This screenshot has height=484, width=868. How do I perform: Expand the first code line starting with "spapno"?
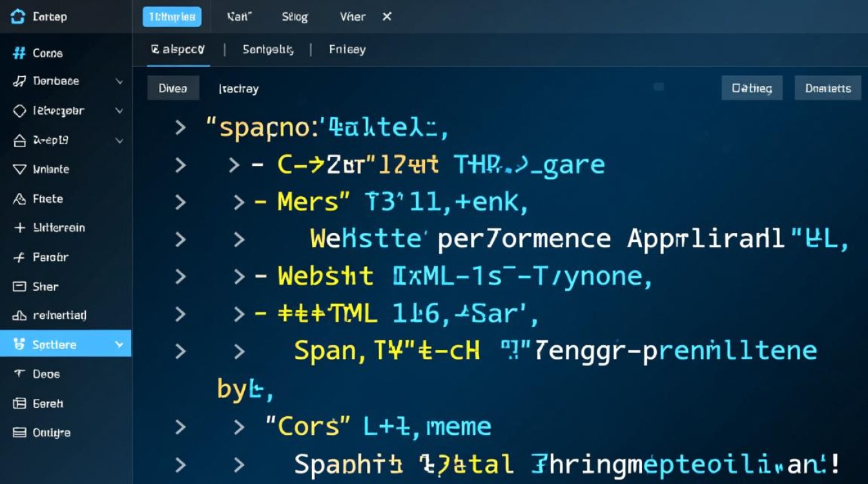181,128
